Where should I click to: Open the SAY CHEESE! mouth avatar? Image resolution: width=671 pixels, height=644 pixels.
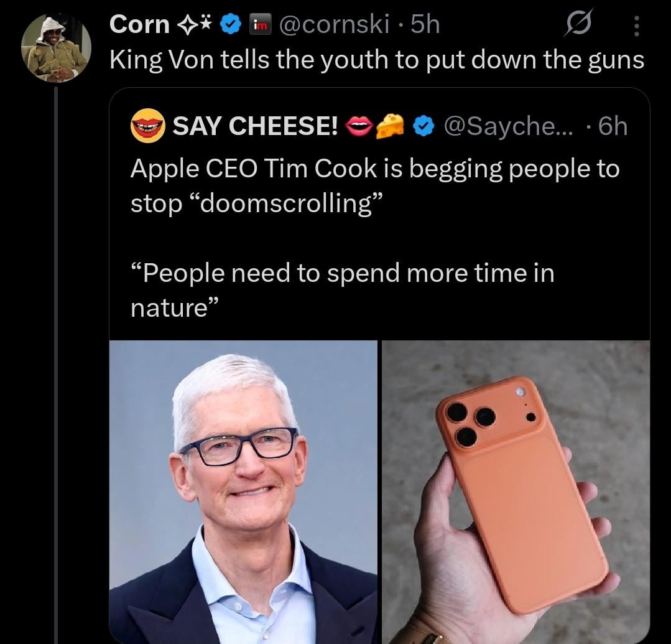click(x=147, y=126)
